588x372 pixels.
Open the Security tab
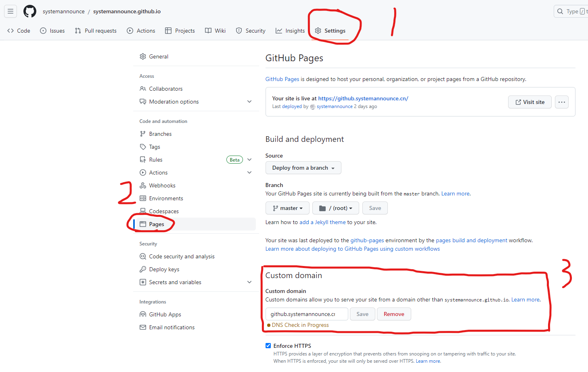[251, 31]
